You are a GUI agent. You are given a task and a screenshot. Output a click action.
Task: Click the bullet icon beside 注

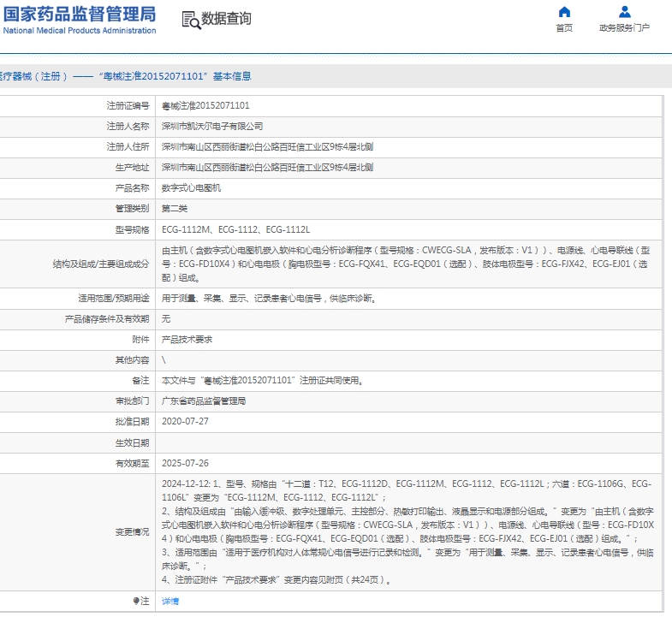click(x=136, y=601)
